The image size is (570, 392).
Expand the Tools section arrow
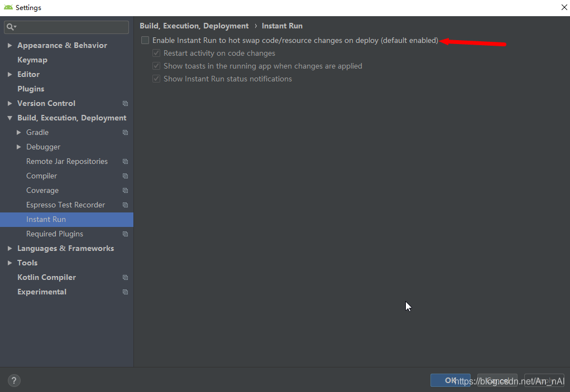tap(10, 263)
